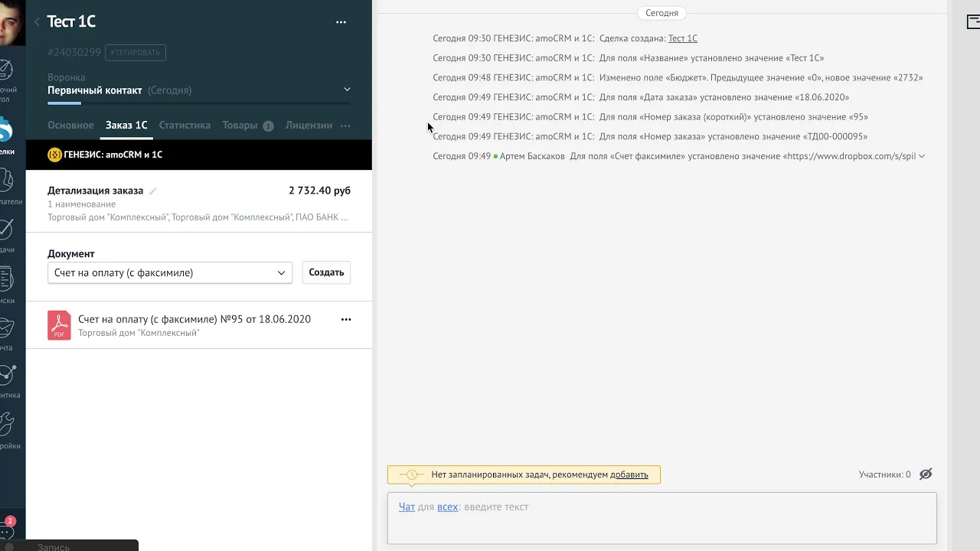Click the добавить link to add a task
Viewport: 980px width, 551px height.
629,474
